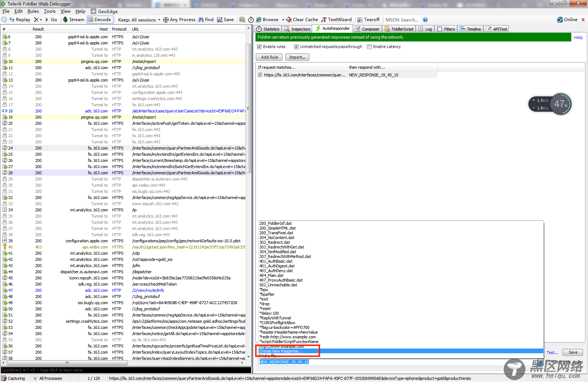Open the GeoEdge menu
This screenshot has width=588, height=382.
(104, 11)
